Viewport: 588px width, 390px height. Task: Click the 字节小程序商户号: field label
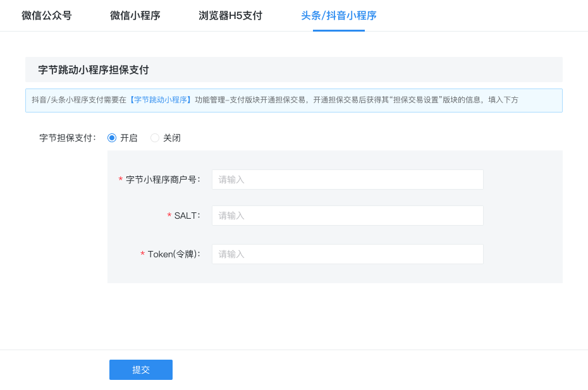click(x=163, y=180)
